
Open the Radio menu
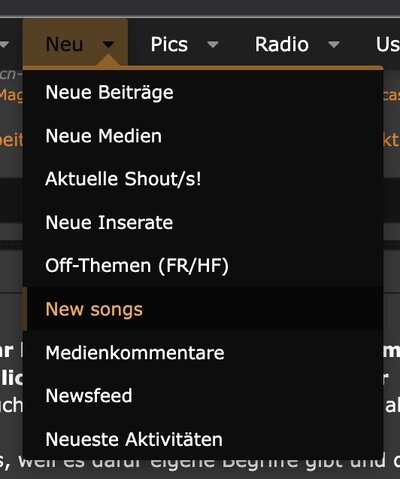[x=282, y=44]
